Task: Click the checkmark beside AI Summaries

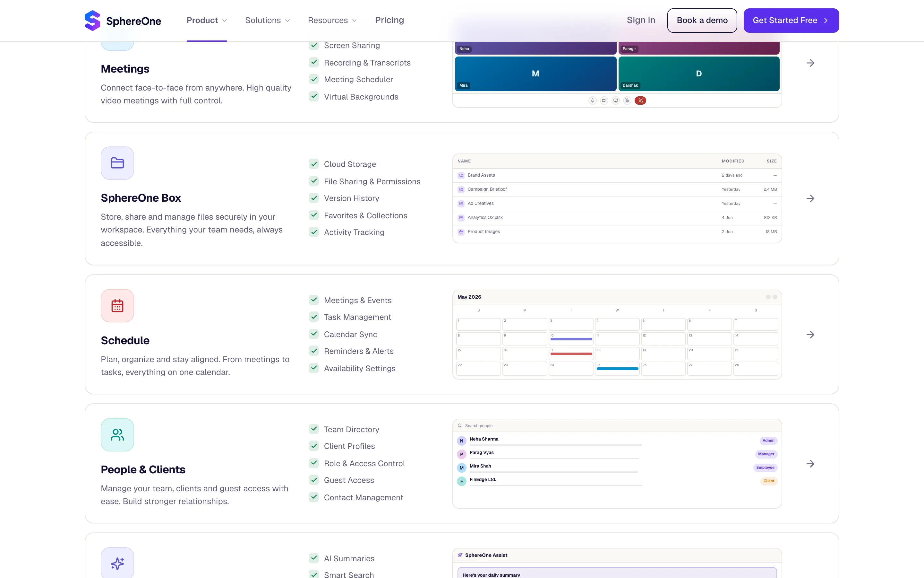Action: 314,558
